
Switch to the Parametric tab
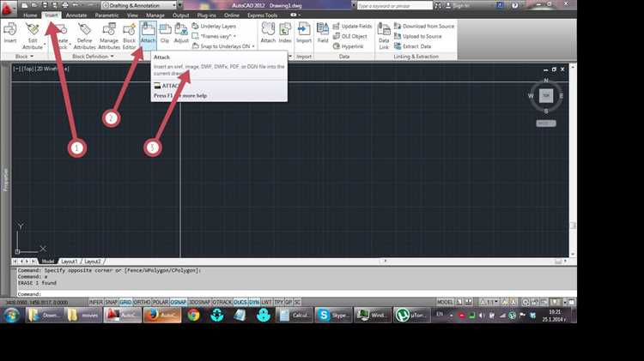106,15
